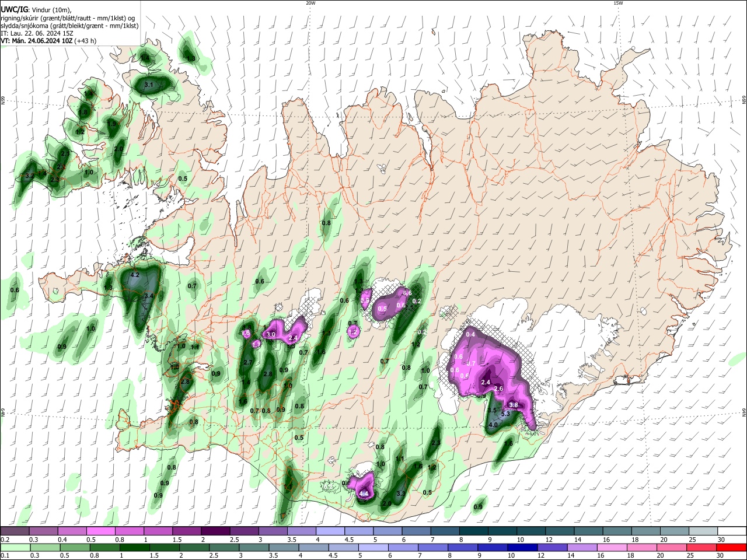Click the 3.8 snow value in the southeast
The width and height of the screenshot is (747, 560).
tap(514, 405)
